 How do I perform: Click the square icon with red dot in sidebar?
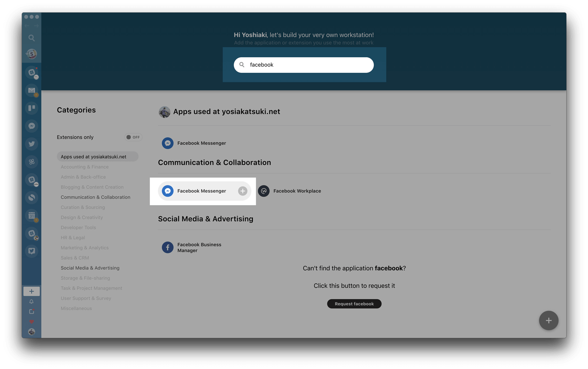click(x=32, y=312)
